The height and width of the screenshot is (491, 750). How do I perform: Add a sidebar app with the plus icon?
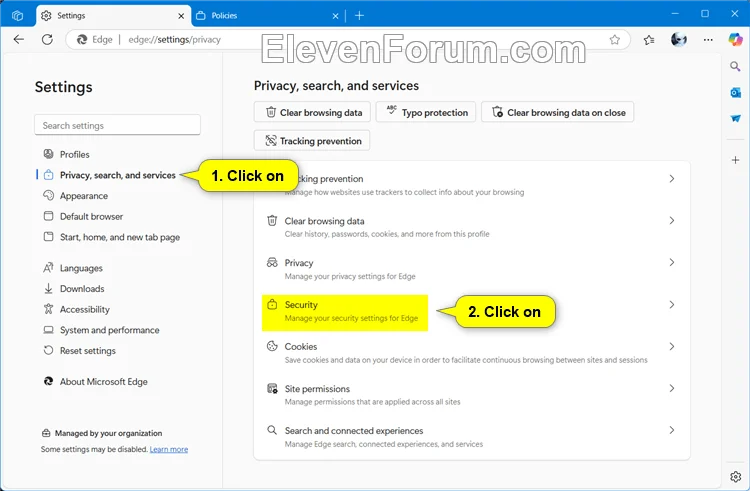(x=735, y=160)
